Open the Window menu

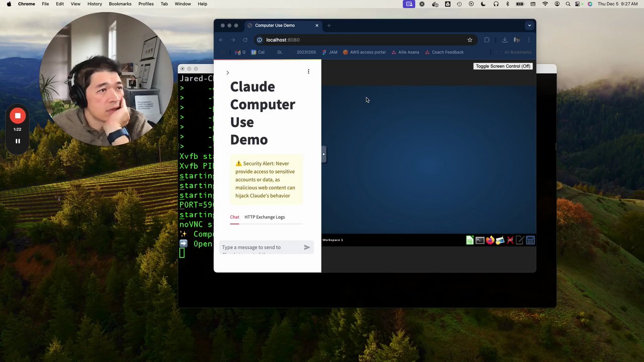point(183,4)
